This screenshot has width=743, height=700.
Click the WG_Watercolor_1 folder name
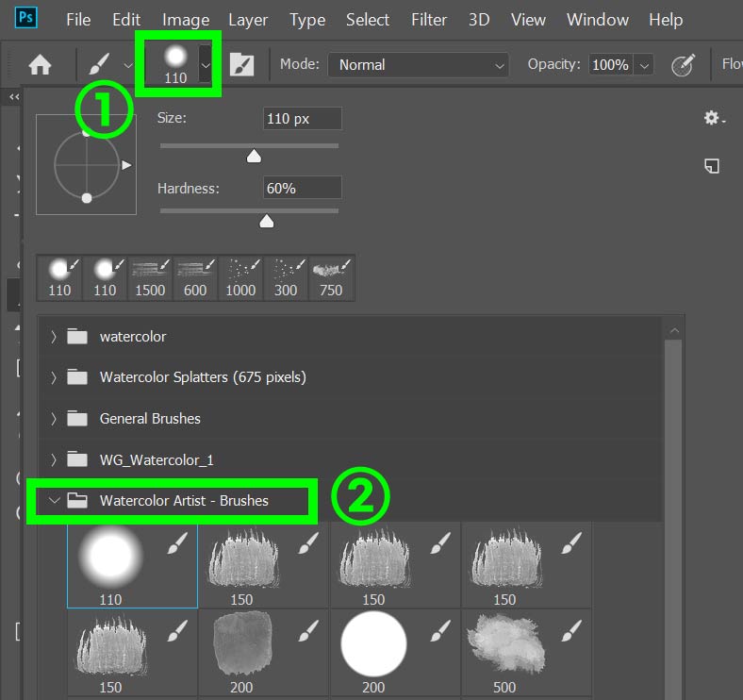157,460
